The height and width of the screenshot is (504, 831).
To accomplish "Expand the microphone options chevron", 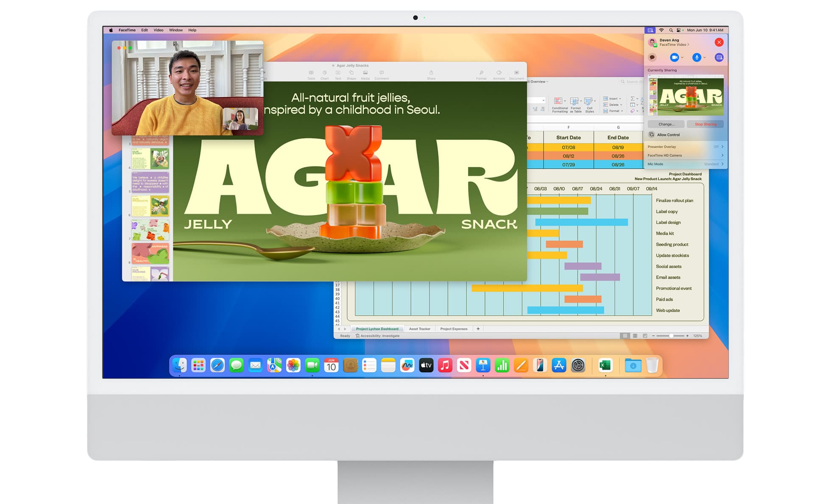I will click(x=705, y=58).
